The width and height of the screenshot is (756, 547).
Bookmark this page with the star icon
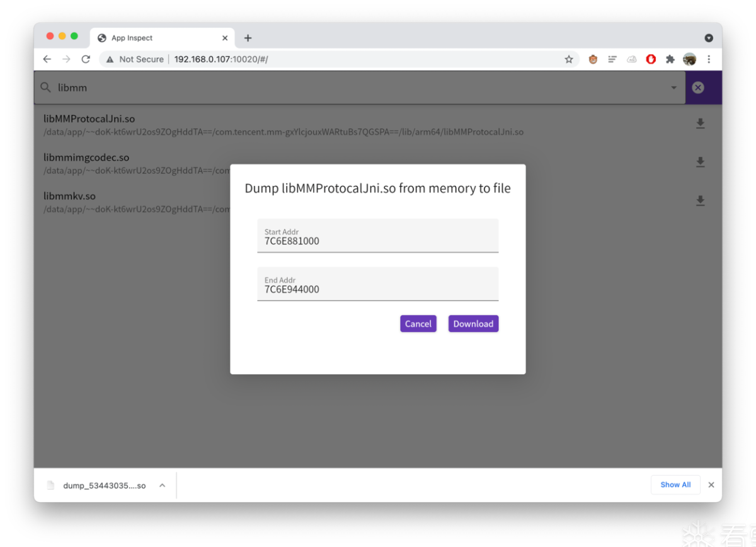coord(569,59)
